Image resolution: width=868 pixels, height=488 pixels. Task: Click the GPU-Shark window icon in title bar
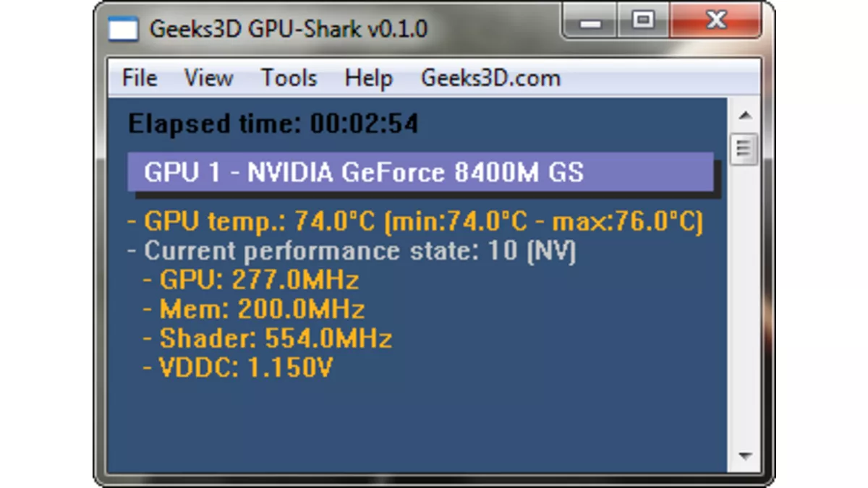[x=123, y=29]
